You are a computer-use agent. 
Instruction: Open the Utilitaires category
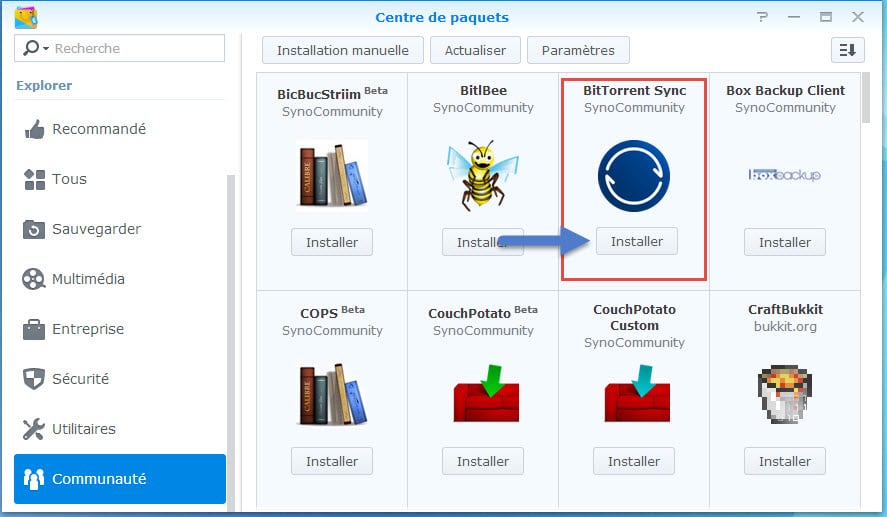[120, 429]
